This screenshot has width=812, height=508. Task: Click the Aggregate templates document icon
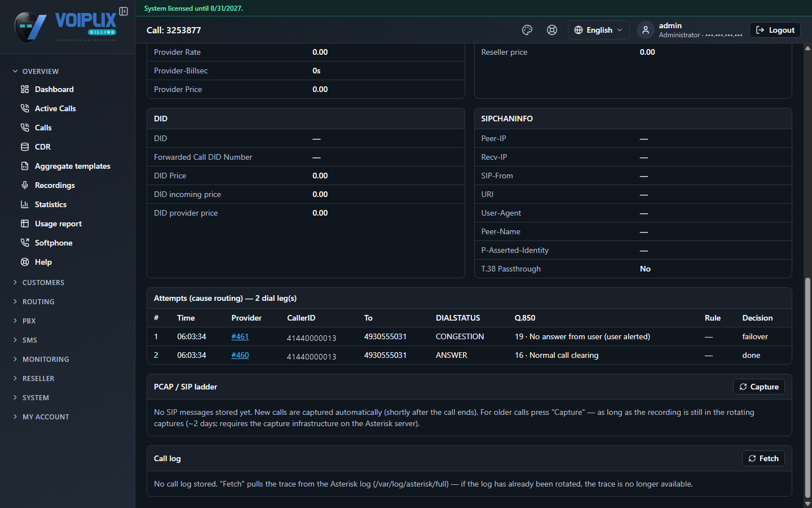[x=25, y=166]
